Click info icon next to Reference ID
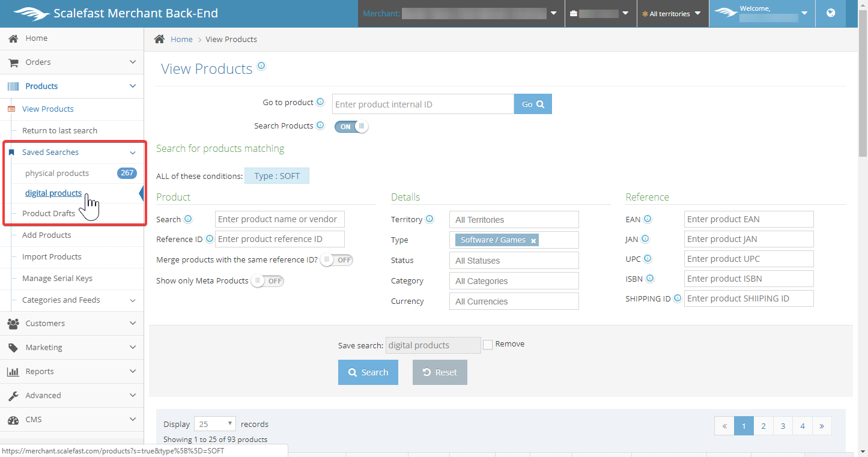This screenshot has height=457, width=868. click(x=210, y=238)
